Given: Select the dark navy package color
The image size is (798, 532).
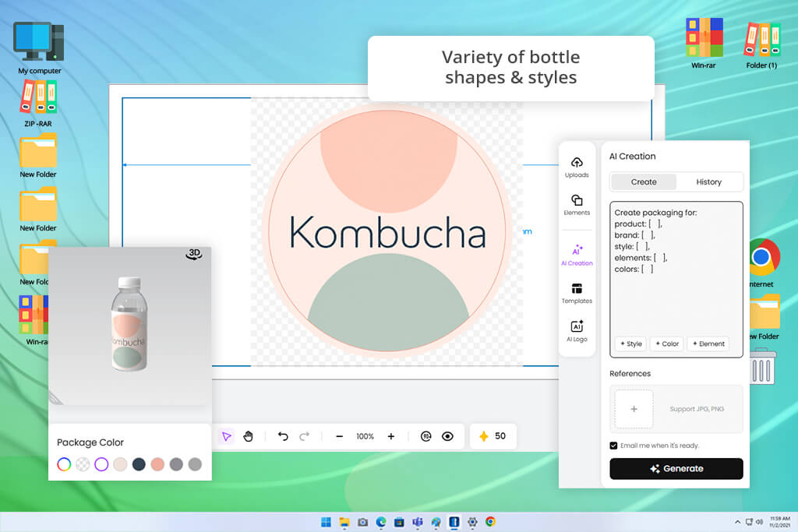Looking at the screenshot, I should tap(139, 464).
